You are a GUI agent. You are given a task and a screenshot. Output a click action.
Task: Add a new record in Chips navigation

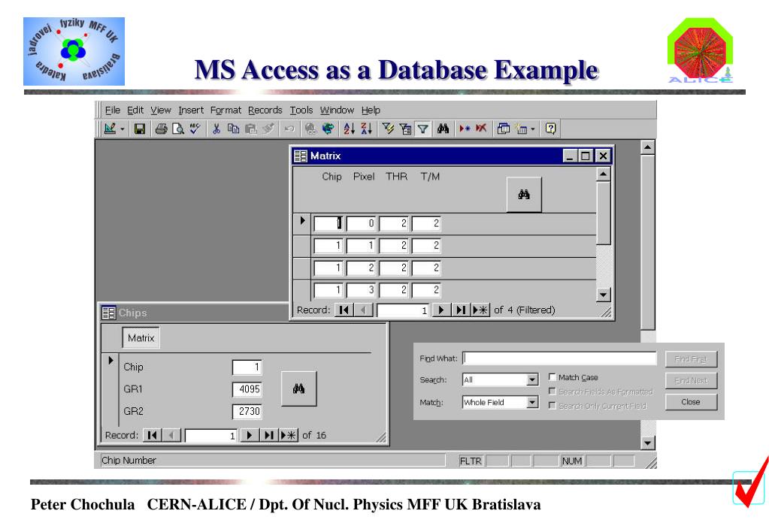(289, 435)
